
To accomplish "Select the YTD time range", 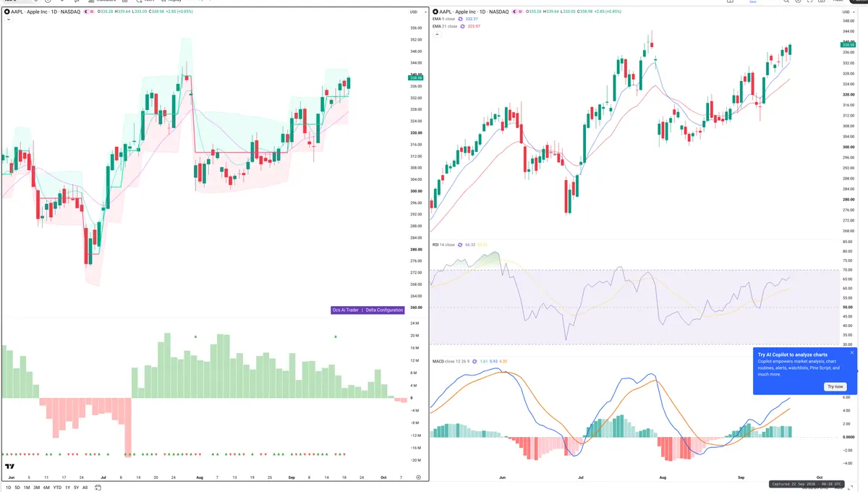I will pyautogui.click(x=57, y=488).
